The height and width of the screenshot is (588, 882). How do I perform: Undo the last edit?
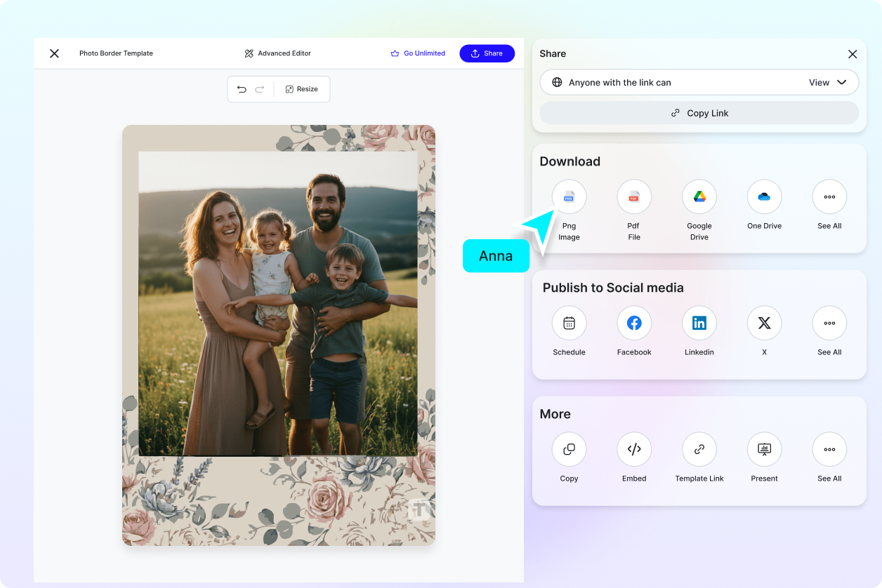pyautogui.click(x=242, y=89)
